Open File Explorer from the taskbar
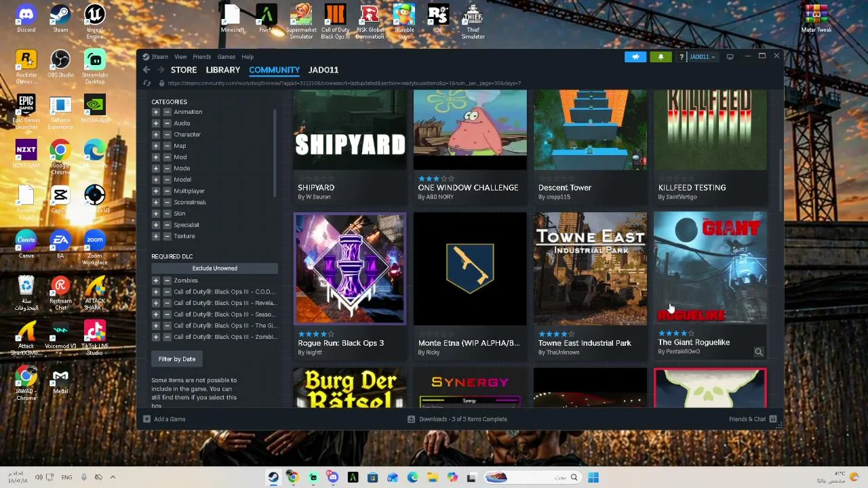868x488 pixels. tap(432, 477)
